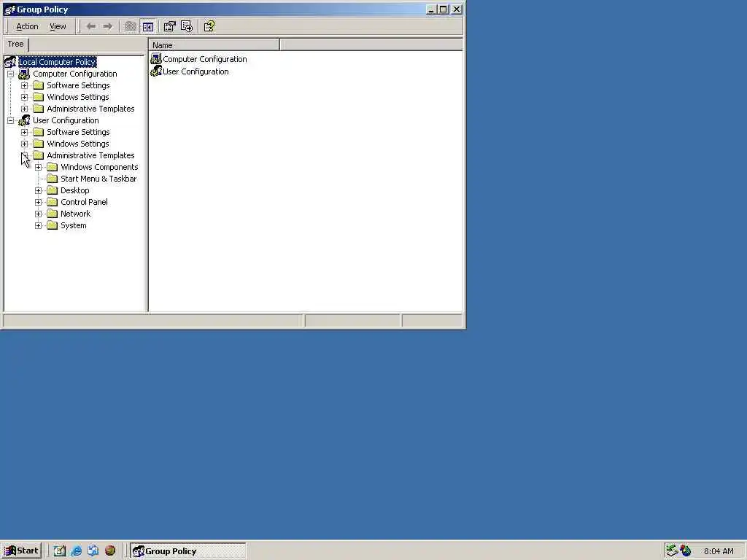Minimize the Group Policy window
The width and height of the screenshot is (747, 560).
pyautogui.click(x=431, y=9)
